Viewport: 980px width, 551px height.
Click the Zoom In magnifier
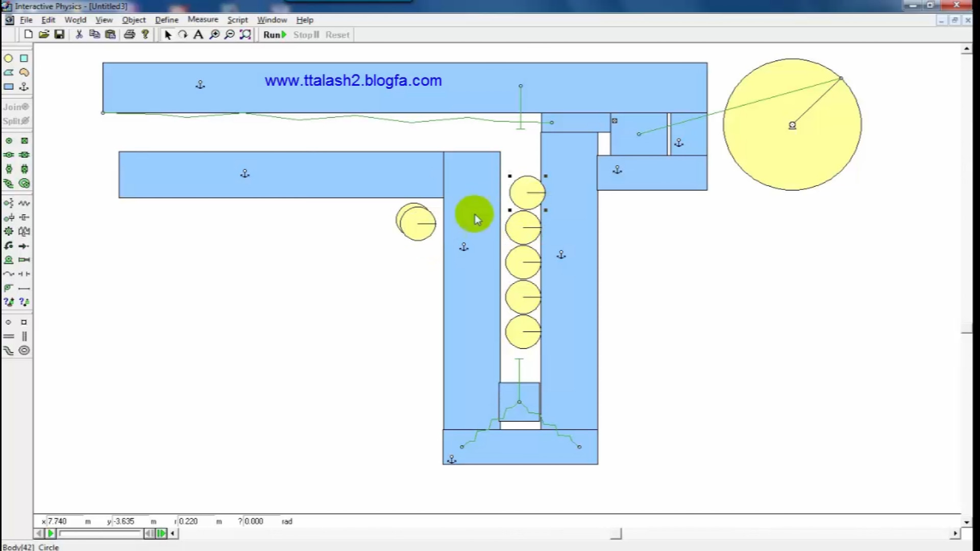(214, 35)
